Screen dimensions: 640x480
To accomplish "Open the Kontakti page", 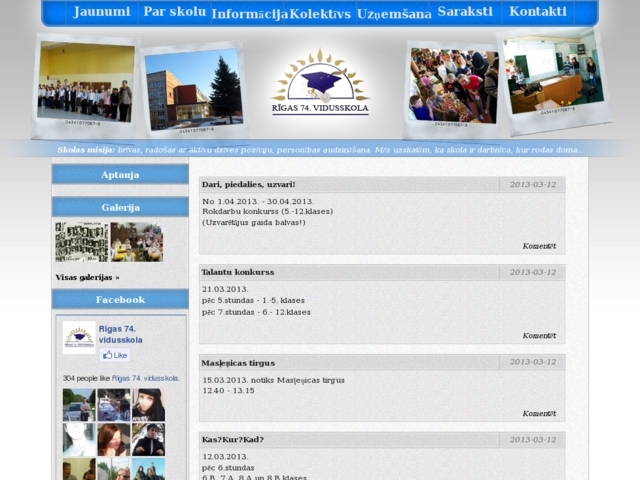I will [x=537, y=12].
